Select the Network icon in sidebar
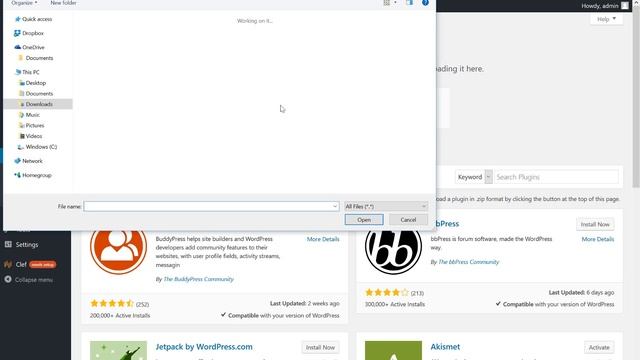 coord(17,161)
